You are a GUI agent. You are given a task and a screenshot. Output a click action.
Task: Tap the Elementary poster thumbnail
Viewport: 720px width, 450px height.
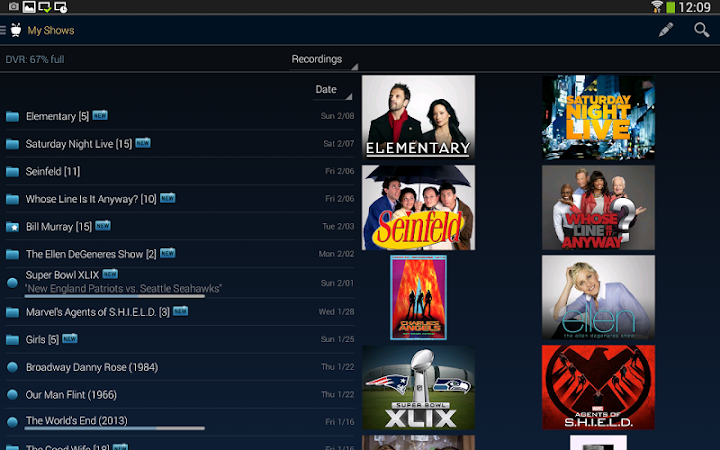point(418,117)
